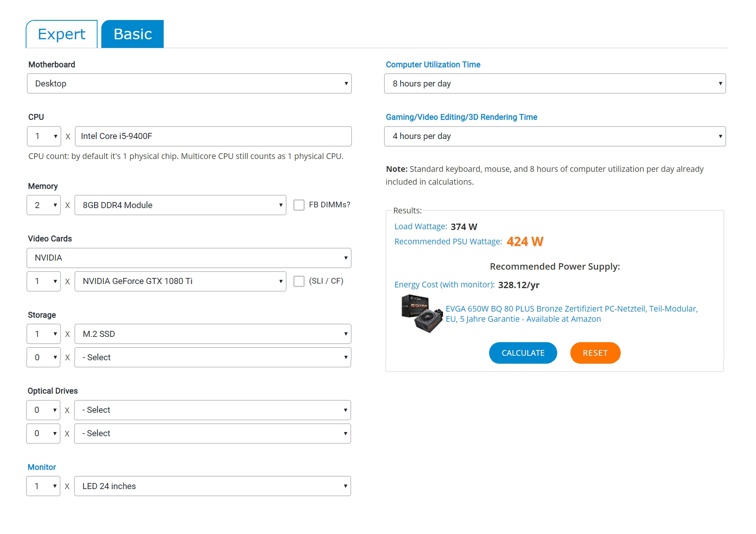Open the 8GB DDR4 Module dropdown
This screenshot has width=756, height=534.
click(x=180, y=205)
